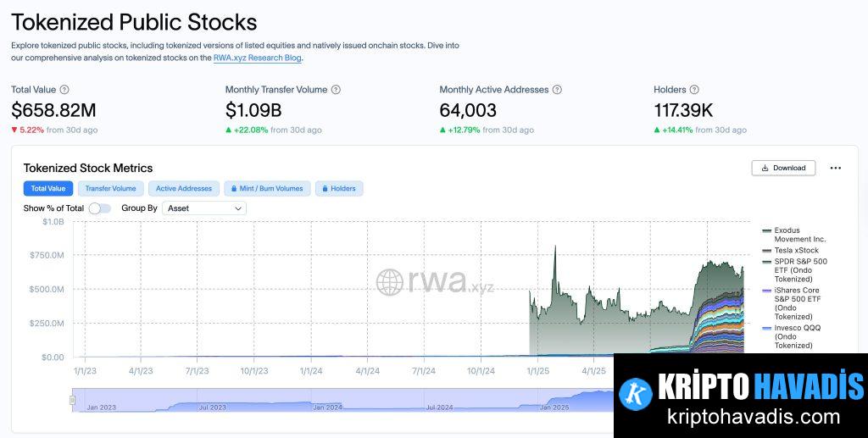Click the $658.82M total value figure
The width and height of the screenshot is (868, 438).
(x=53, y=111)
